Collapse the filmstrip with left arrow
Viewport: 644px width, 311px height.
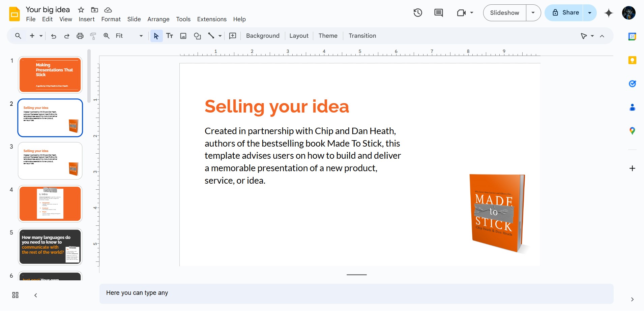tap(36, 295)
